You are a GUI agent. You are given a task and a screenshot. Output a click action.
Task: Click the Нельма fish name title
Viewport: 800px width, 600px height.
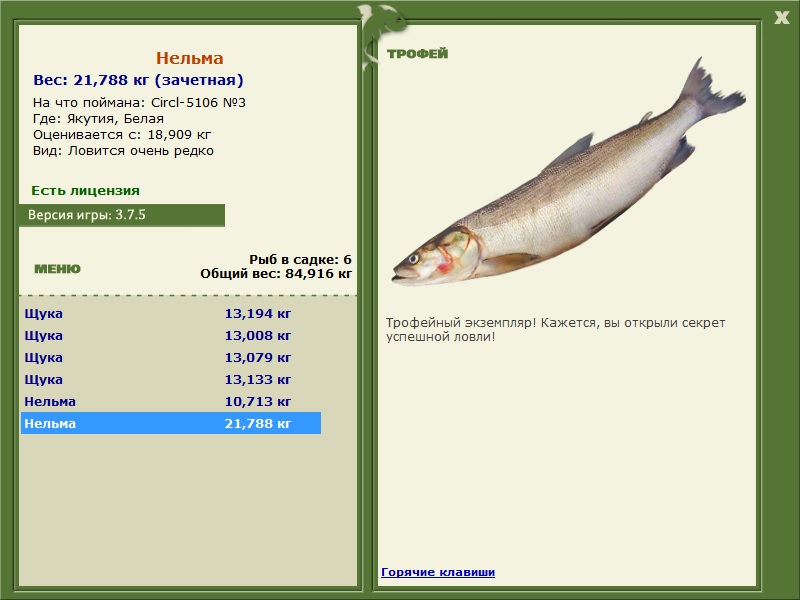click(x=190, y=58)
